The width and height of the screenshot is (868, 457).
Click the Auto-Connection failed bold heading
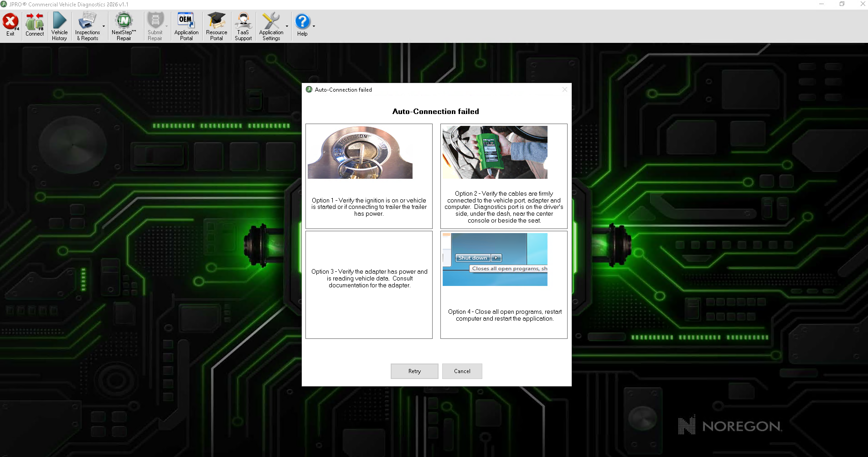pos(435,111)
